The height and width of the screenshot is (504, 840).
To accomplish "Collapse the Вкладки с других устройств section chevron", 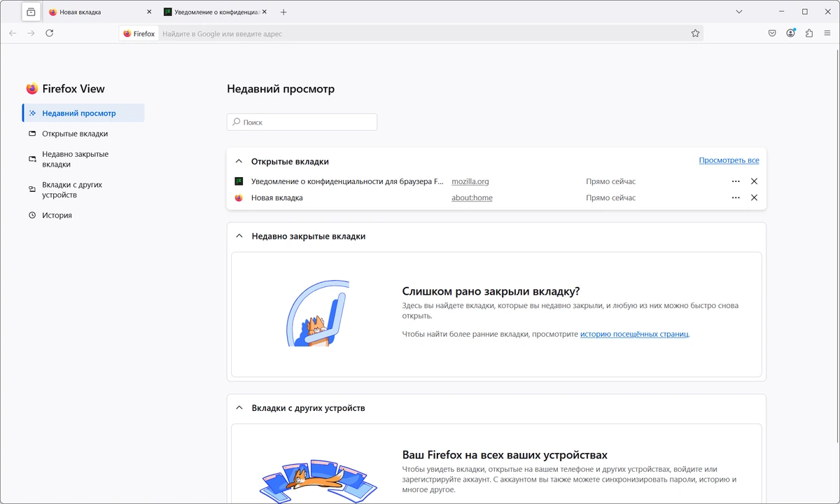I will point(239,407).
